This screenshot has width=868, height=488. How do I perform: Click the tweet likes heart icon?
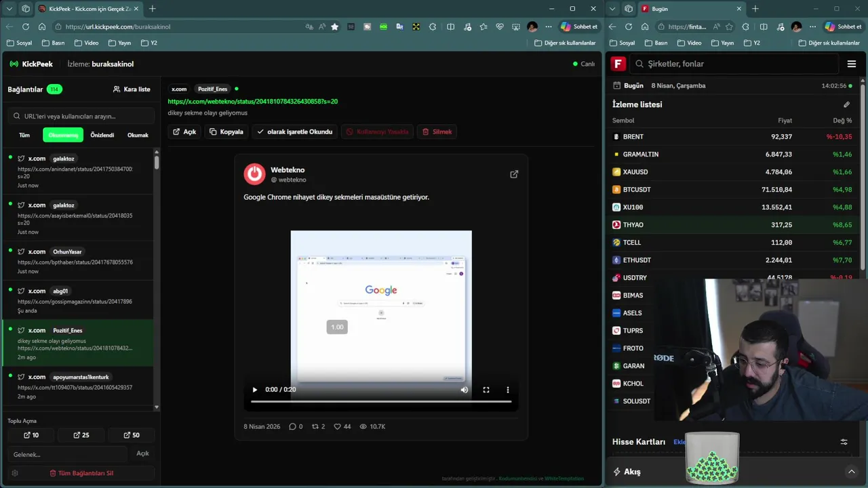coord(337,426)
